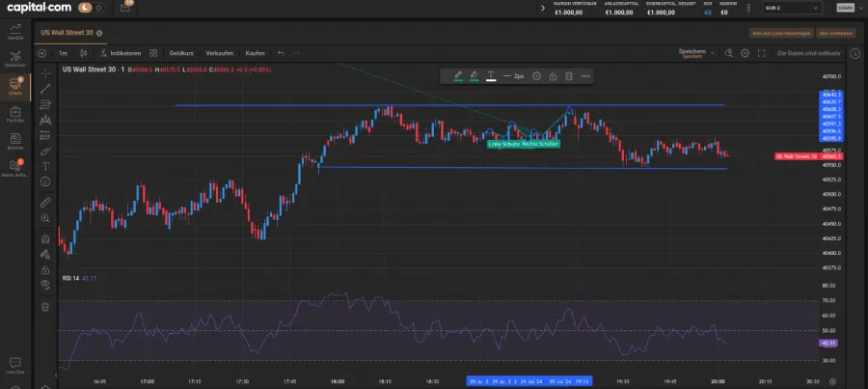Select the text annotation tool
The image size is (868, 389).
coord(45,166)
